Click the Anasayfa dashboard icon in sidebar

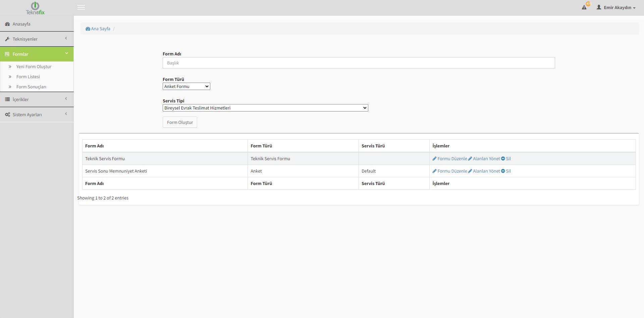tap(7, 24)
